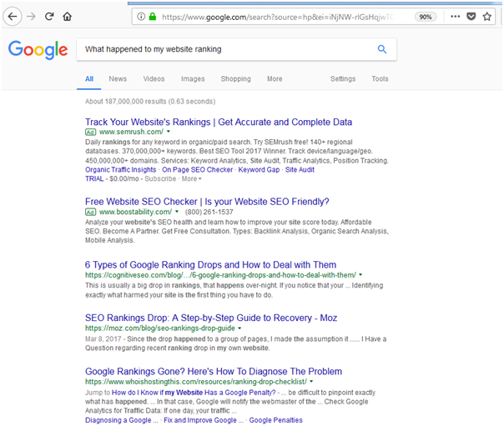This screenshot has width=504, height=431.
Task: Click the blue magnifier search icon
Action: pos(382,49)
